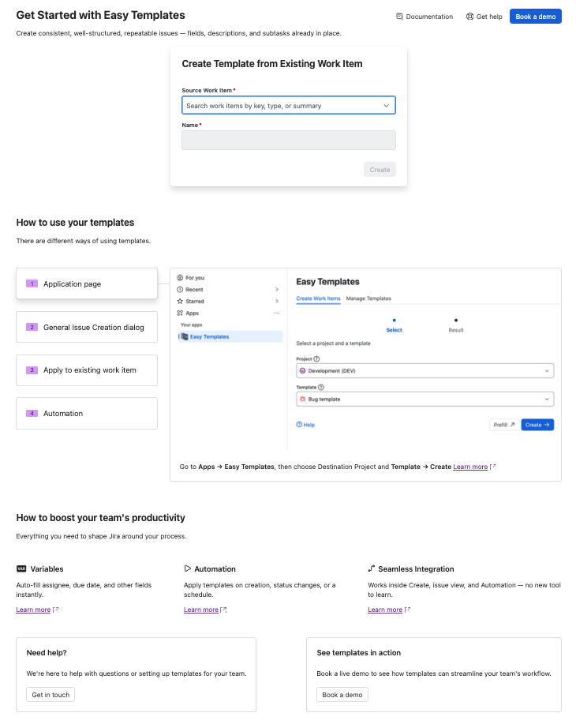The image size is (576, 728).
Task: Click the Starred star icon in preview
Action: [180, 301]
